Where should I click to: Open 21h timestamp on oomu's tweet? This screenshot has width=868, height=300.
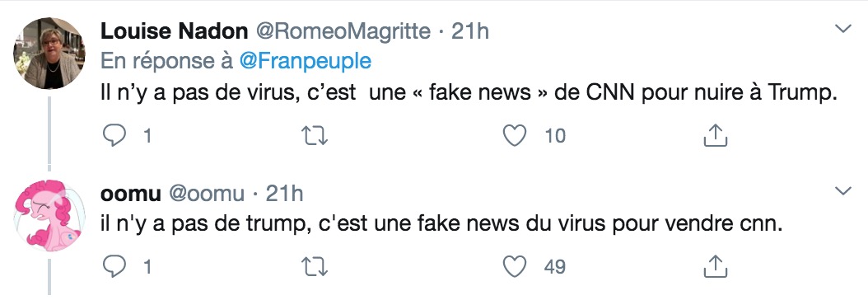click(284, 195)
